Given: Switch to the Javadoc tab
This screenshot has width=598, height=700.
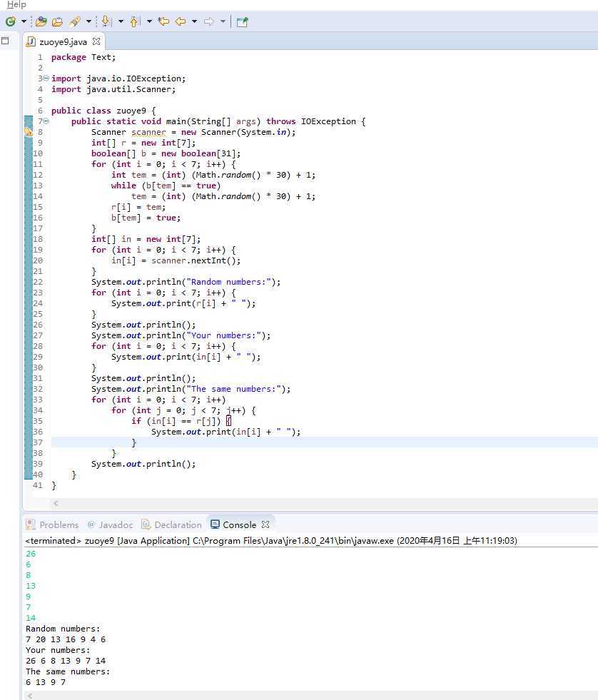Looking at the screenshot, I should click(111, 524).
